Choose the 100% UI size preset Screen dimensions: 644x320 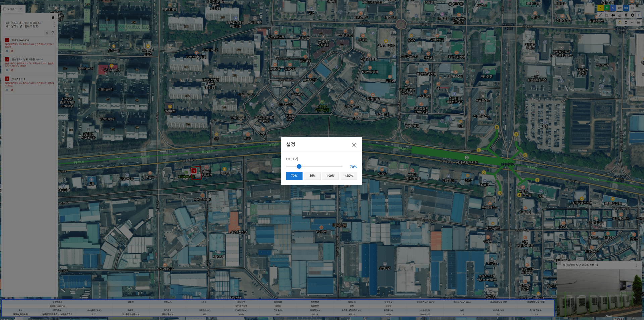click(330, 176)
